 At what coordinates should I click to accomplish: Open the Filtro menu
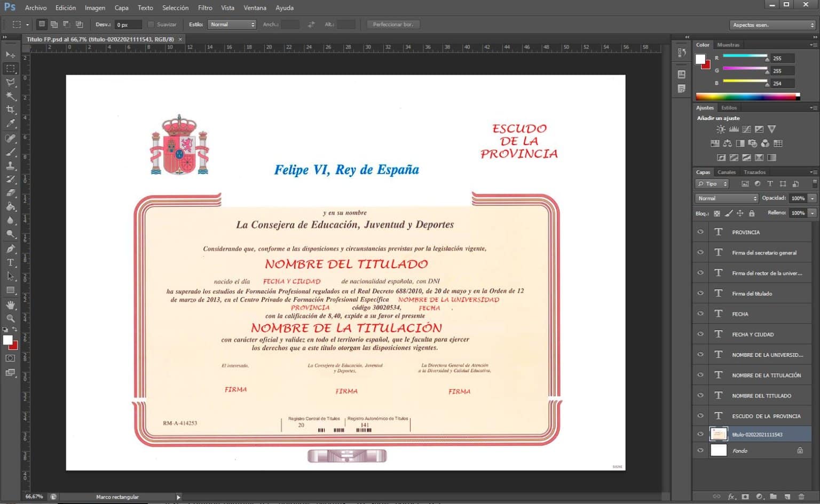[205, 7]
